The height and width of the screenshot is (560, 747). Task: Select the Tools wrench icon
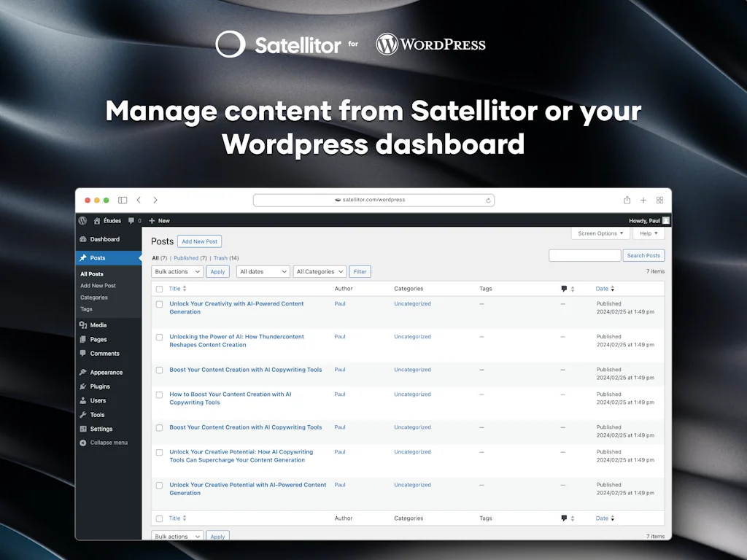click(85, 414)
